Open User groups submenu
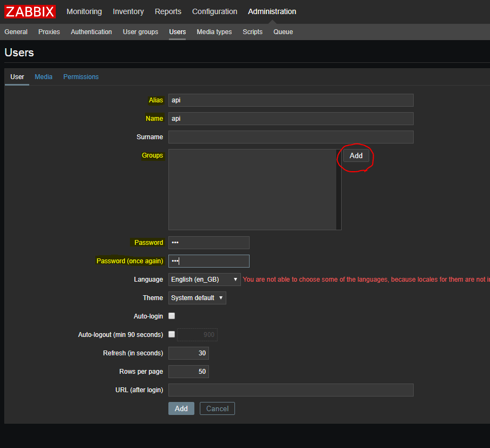490x448 pixels. click(140, 32)
